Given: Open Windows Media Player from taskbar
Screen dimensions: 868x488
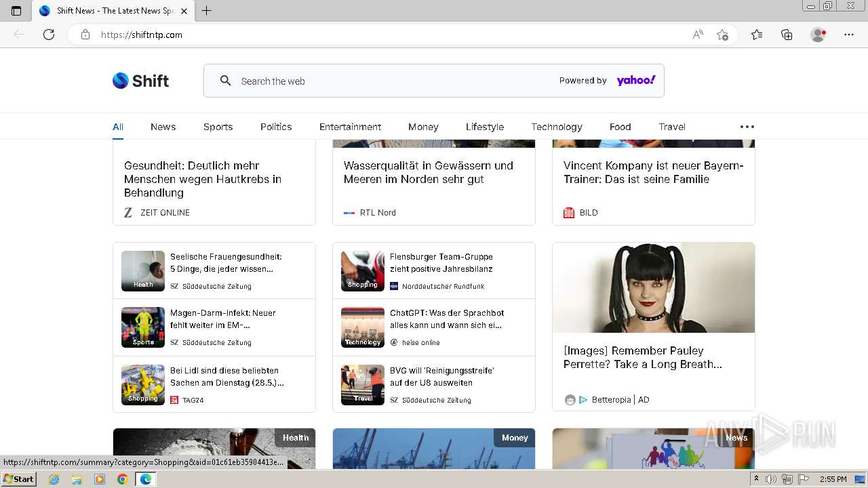Looking at the screenshot, I should click(x=100, y=479).
